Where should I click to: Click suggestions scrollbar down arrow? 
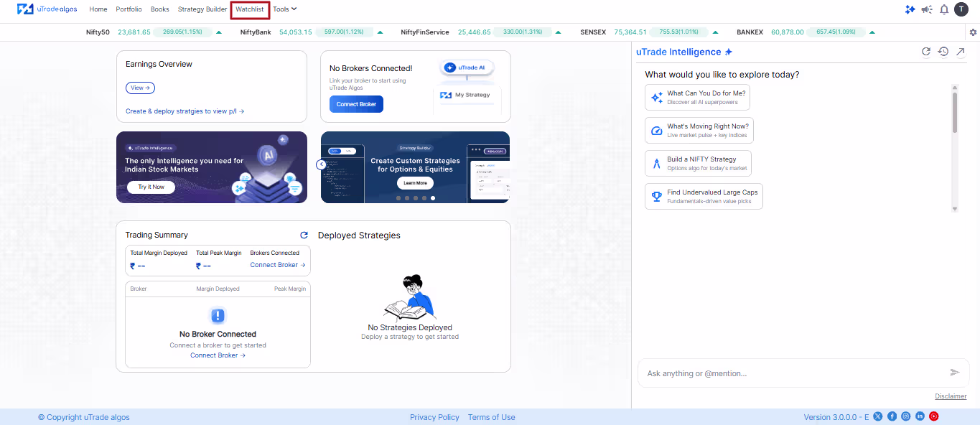955,209
